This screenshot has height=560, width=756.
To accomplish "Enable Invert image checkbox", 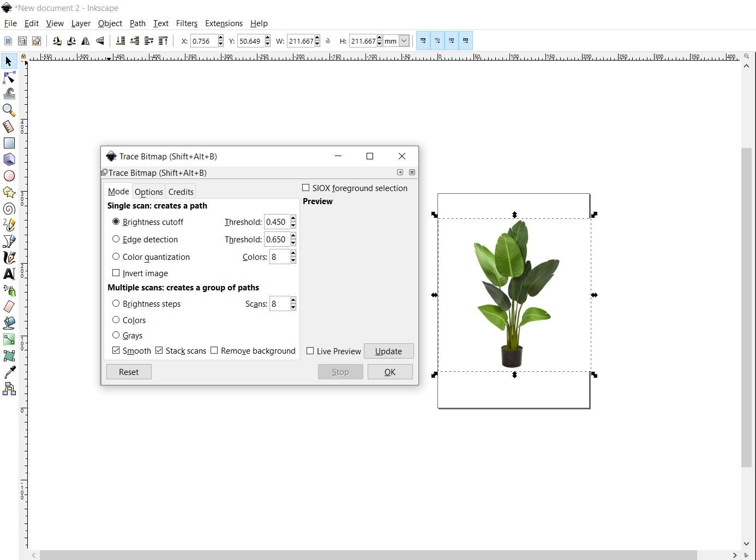I will (x=116, y=273).
